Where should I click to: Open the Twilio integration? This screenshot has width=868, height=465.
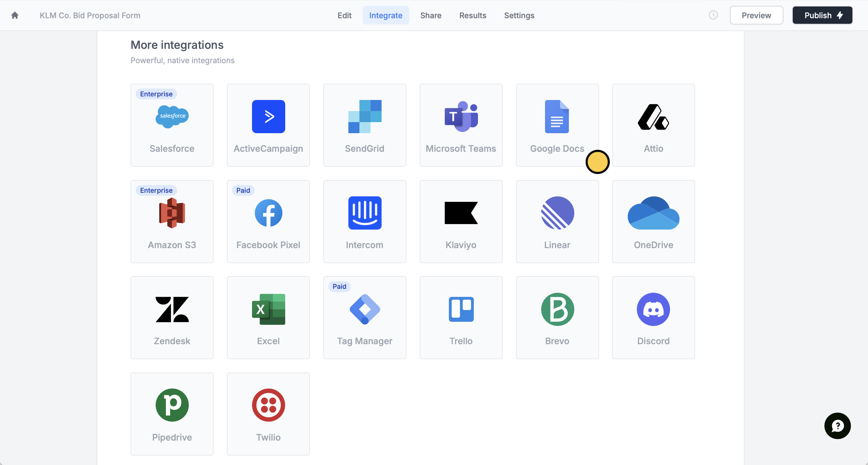268,414
